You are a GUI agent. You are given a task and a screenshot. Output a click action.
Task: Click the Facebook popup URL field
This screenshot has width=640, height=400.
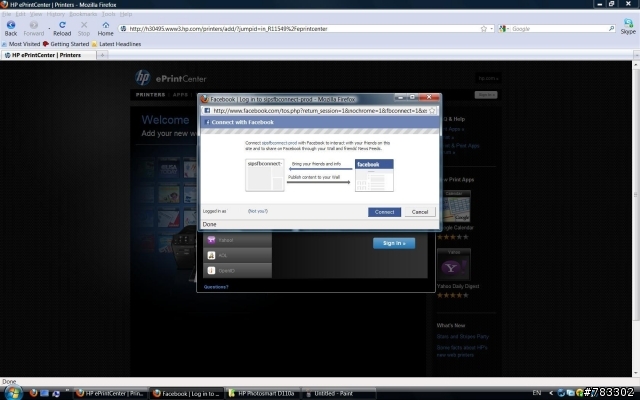coord(320,111)
